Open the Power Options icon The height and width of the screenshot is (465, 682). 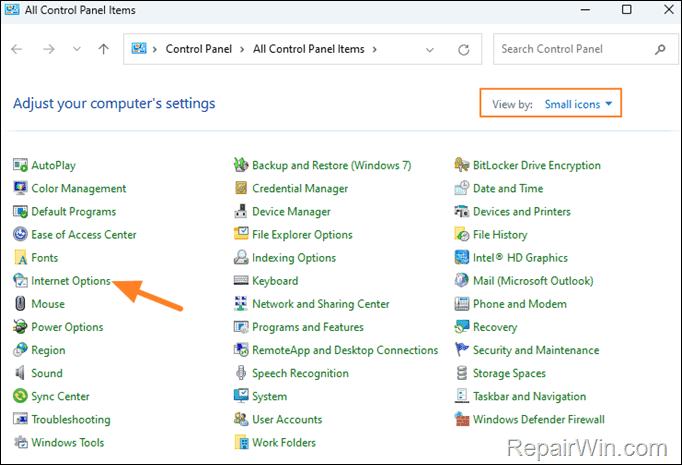pyautogui.click(x=20, y=327)
